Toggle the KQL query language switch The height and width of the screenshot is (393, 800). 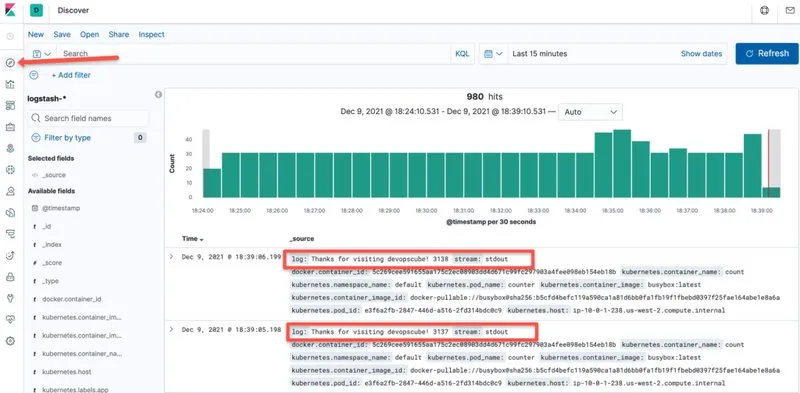pos(462,54)
